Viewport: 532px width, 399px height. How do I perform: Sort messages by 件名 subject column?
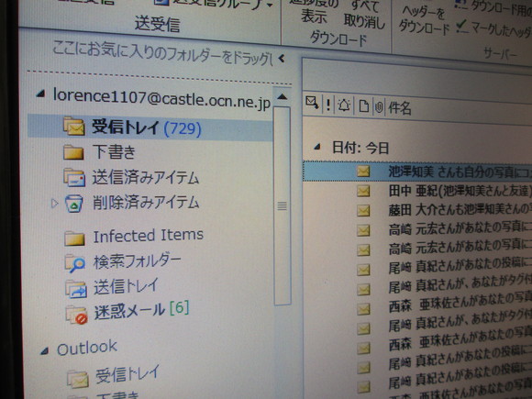[400, 108]
